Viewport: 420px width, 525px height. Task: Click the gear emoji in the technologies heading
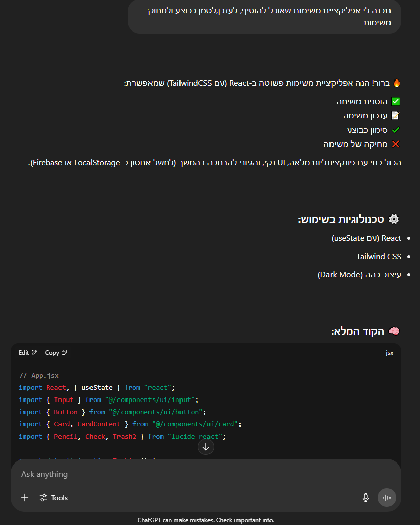click(x=394, y=219)
